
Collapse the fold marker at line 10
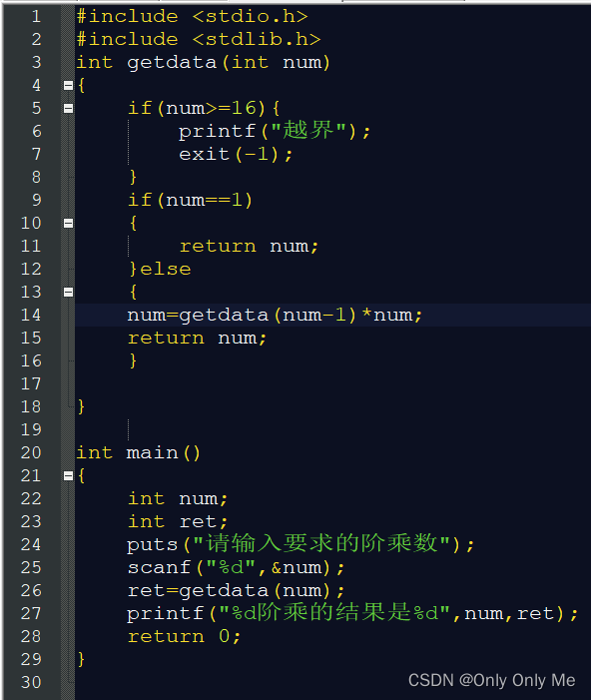click(68, 224)
